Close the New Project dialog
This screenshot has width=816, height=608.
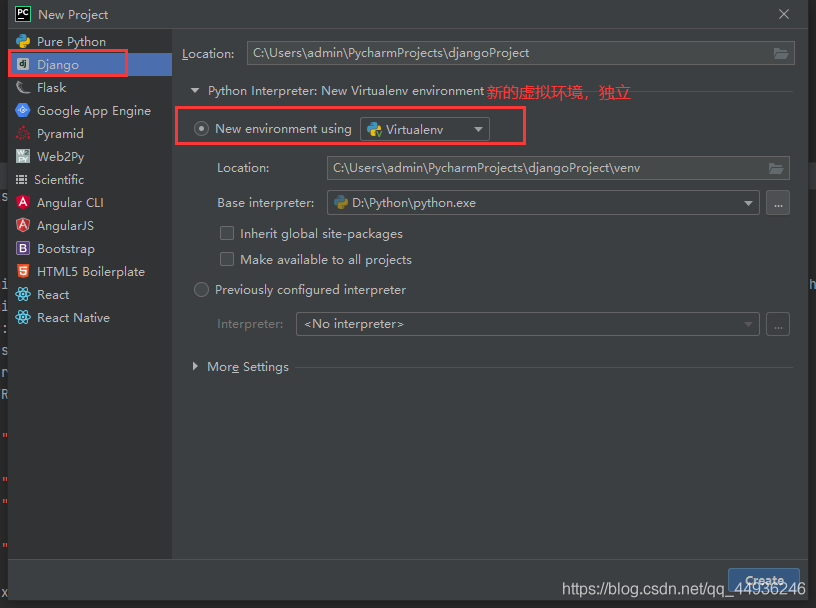click(784, 14)
